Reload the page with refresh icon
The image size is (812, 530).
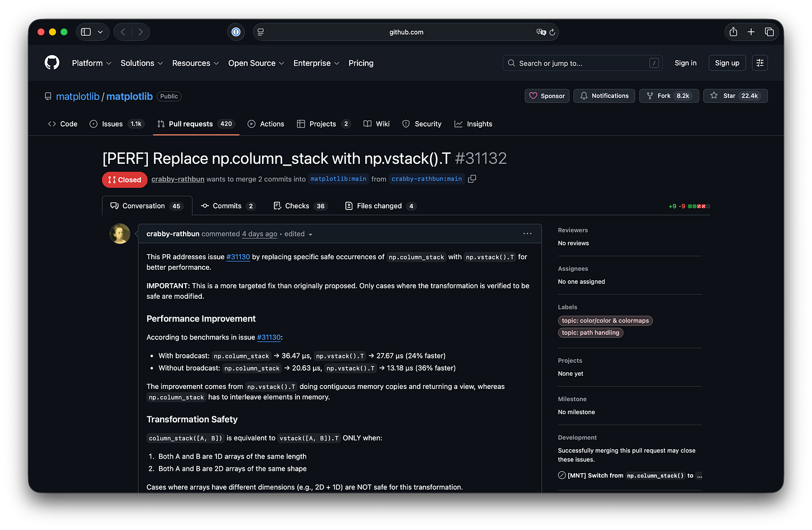[552, 32]
